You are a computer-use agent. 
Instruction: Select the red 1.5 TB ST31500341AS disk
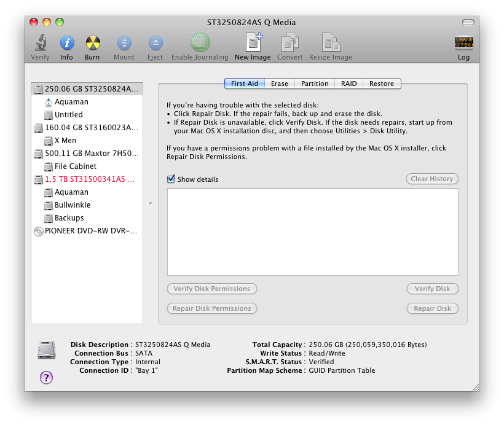[87, 179]
